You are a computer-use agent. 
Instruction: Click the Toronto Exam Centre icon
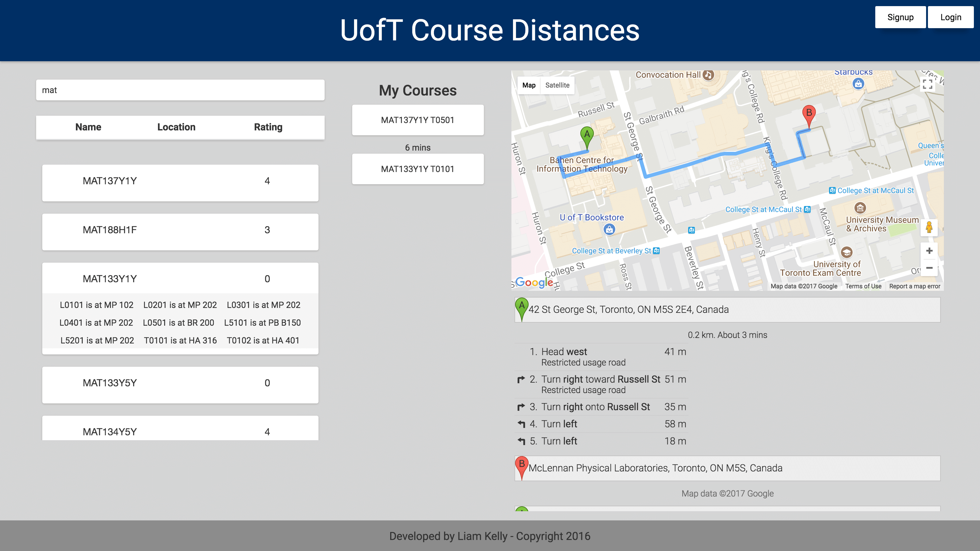click(846, 252)
